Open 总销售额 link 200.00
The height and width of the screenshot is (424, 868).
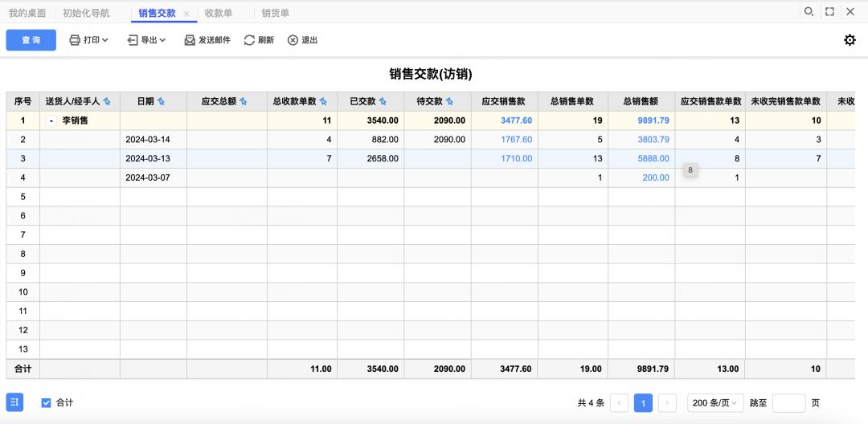point(656,178)
